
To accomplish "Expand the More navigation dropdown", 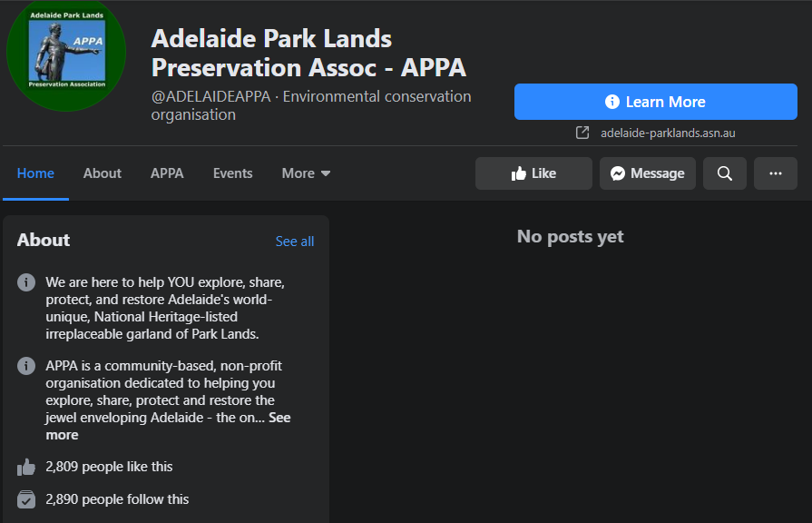I will click(x=306, y=173).
